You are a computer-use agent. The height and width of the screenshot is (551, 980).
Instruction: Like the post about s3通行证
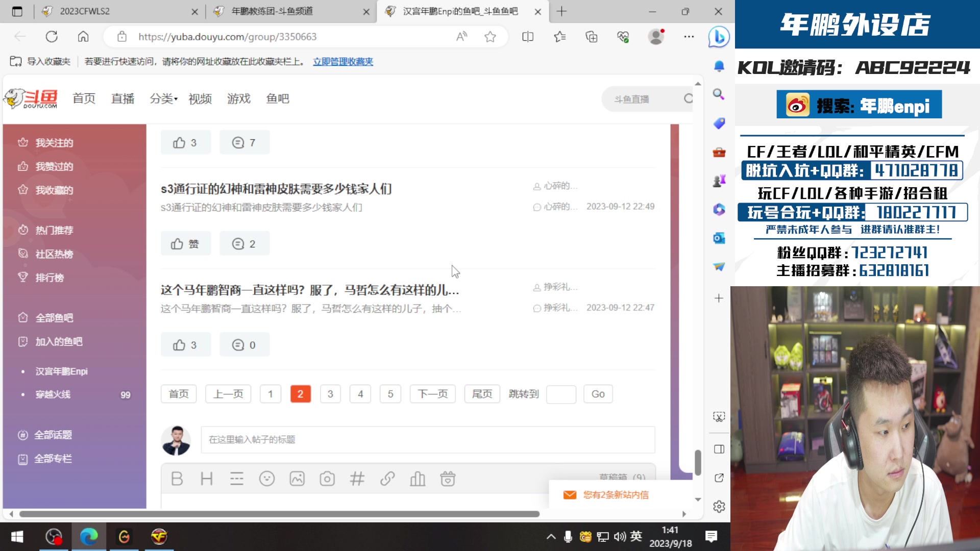click(186, 244)
